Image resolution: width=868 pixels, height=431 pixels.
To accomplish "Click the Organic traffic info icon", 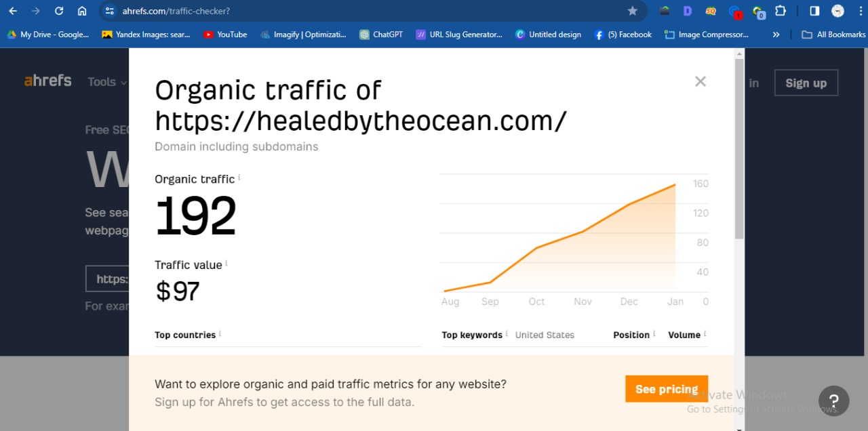I will pos(239,178).
